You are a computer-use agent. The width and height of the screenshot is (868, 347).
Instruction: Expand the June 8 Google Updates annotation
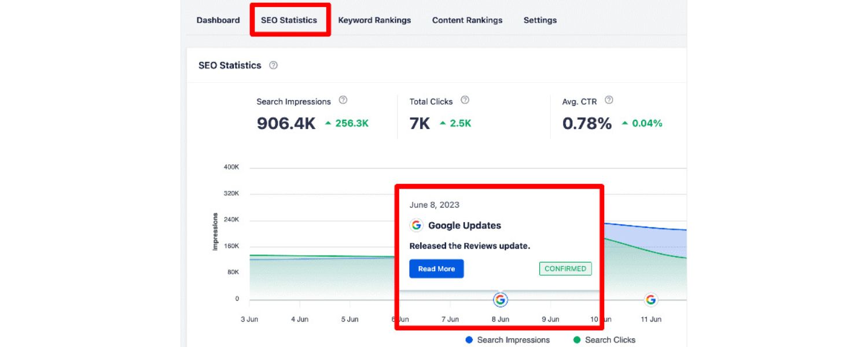[x=499, y=300]
